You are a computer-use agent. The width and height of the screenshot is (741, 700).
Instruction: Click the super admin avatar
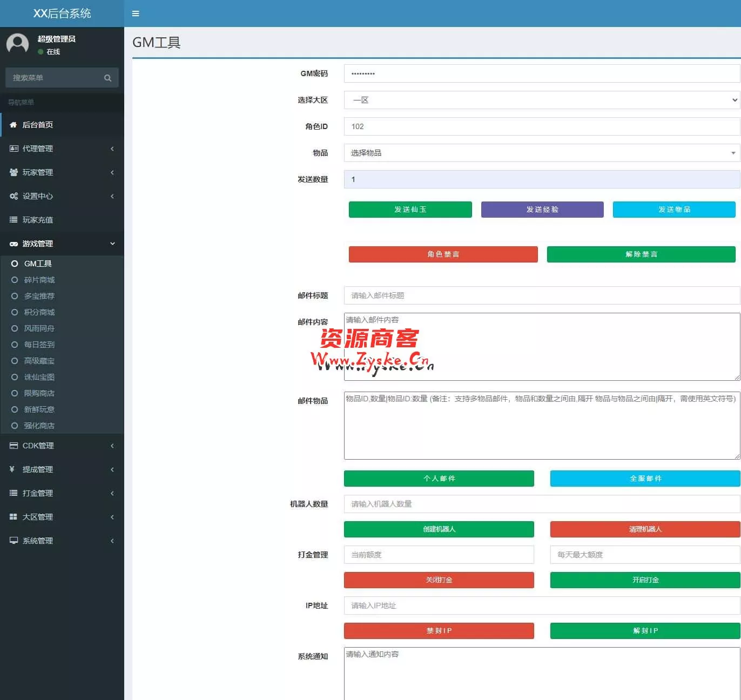[x=17, y=43]
